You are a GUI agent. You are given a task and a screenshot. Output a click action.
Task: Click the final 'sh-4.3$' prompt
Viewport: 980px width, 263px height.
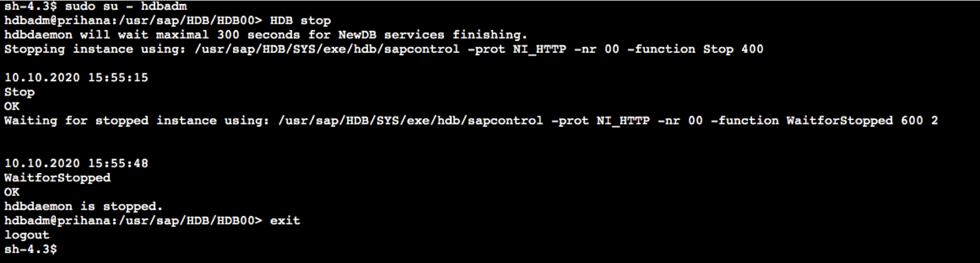tap(30, 249)
